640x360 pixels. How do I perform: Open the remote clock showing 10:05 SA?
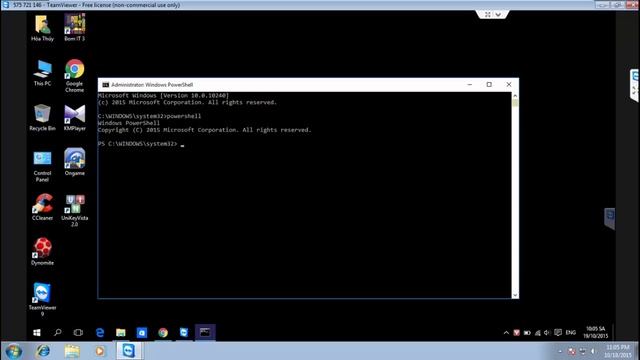596,333
